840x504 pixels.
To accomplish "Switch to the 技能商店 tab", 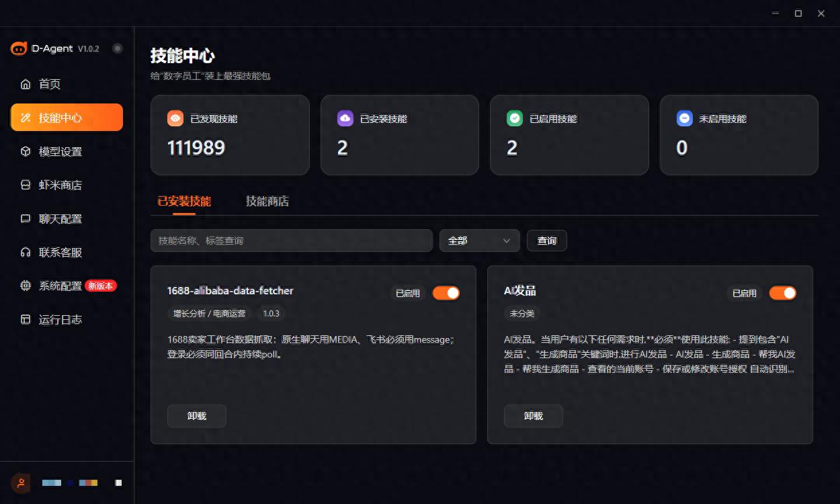I will coord(267,201).
